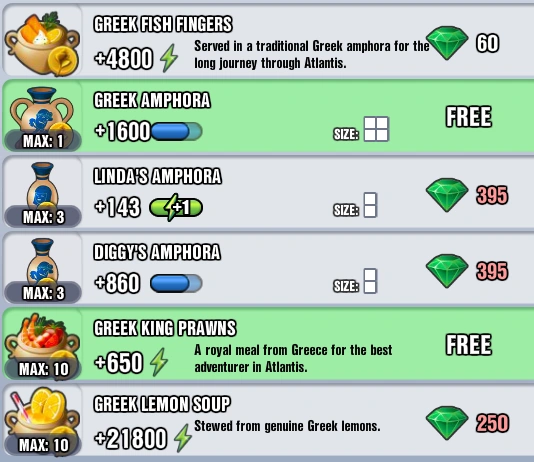Click the blue capacity bar of Greek Amphora
The height and width of the screenshot is (462, 534).
[176, 131]
